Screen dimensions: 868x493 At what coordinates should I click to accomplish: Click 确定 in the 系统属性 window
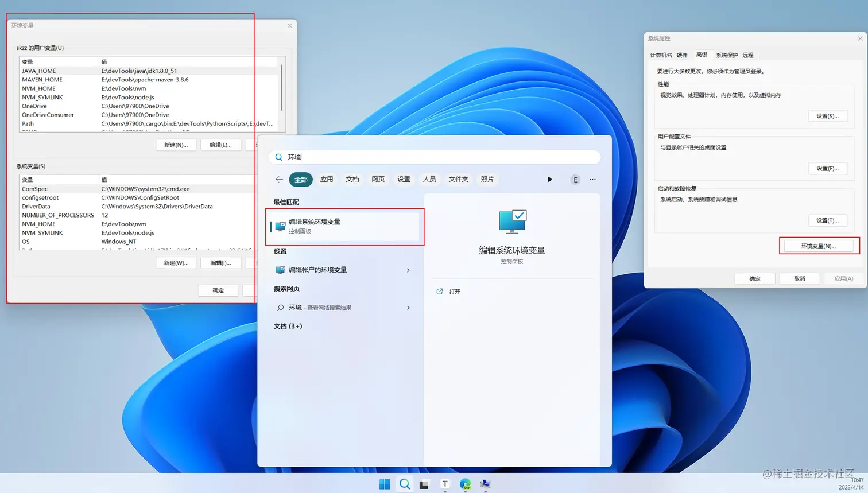[755, 278]
